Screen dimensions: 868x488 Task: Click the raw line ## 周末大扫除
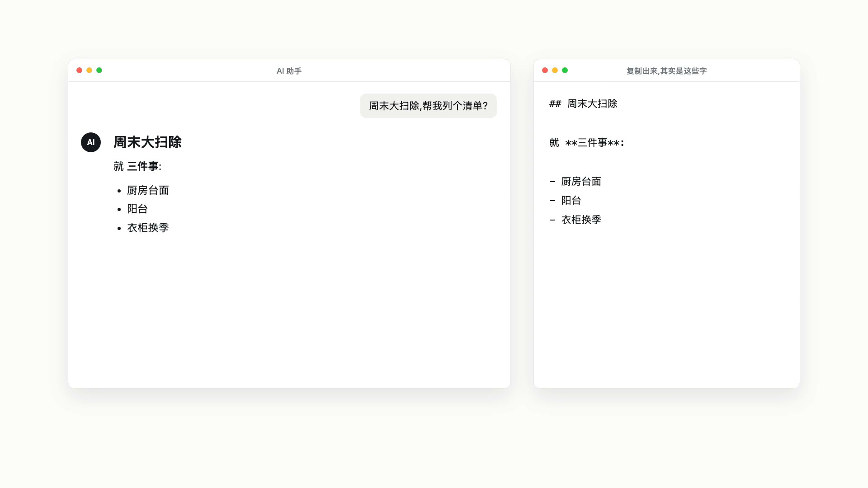(583, 104)
